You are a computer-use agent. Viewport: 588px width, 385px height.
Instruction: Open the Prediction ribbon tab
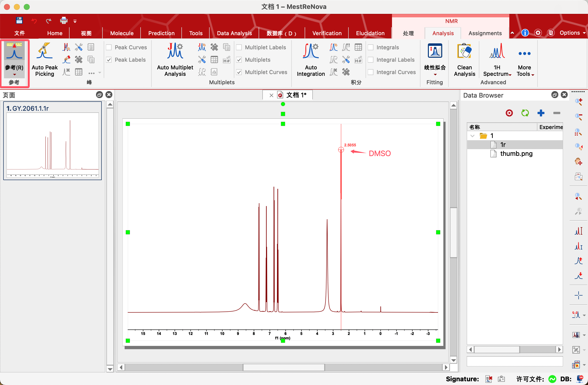[161, 33]
